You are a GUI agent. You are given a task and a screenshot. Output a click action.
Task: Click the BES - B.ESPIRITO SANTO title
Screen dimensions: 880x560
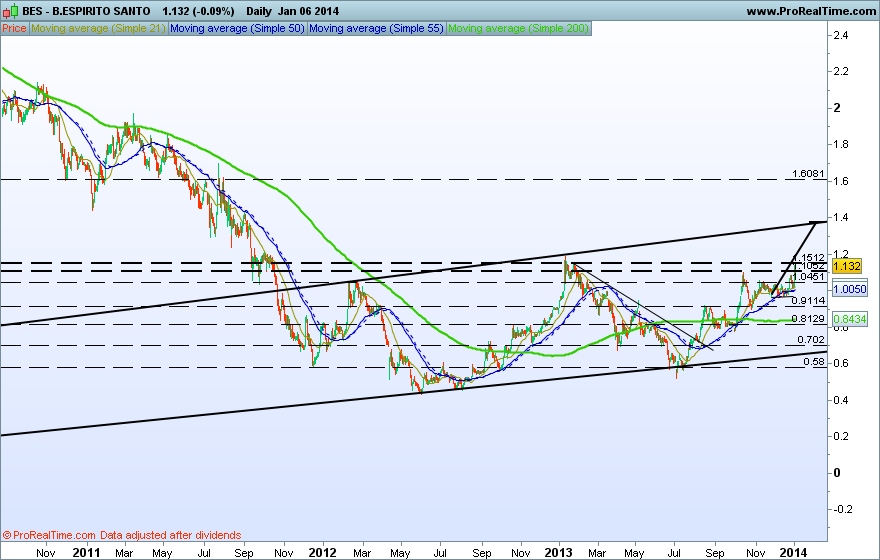86,11
